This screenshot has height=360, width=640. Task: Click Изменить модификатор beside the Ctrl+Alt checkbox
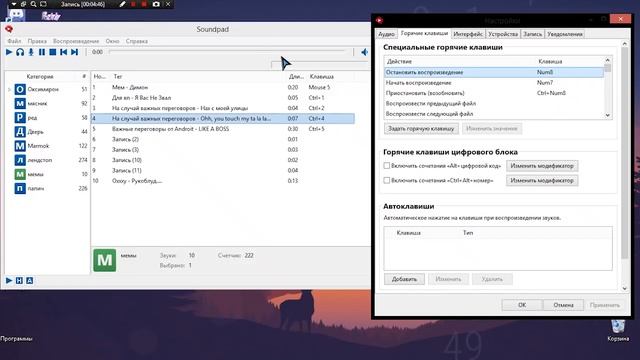point(542,180)
